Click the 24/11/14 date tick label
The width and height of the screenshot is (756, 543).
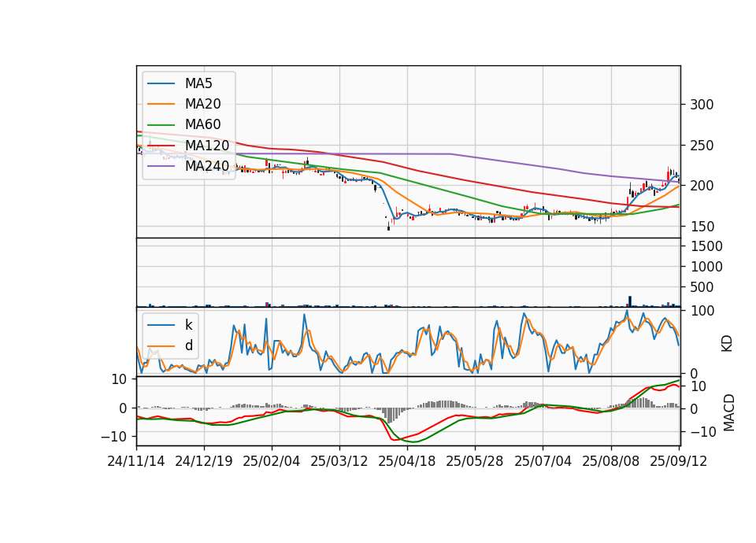(136, 461)
